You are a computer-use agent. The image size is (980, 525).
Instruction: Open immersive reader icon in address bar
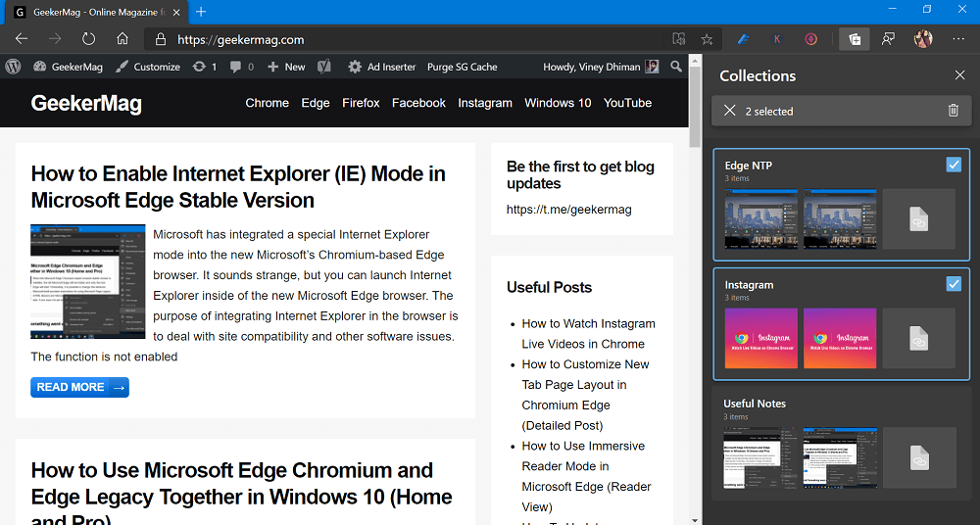click(679, 39)
